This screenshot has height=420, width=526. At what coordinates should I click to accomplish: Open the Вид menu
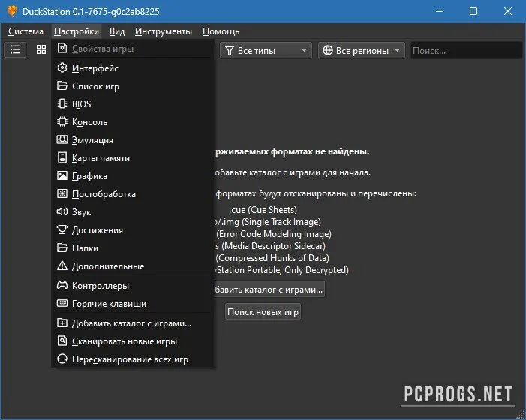pyautogui.click(x=117, y=31)
